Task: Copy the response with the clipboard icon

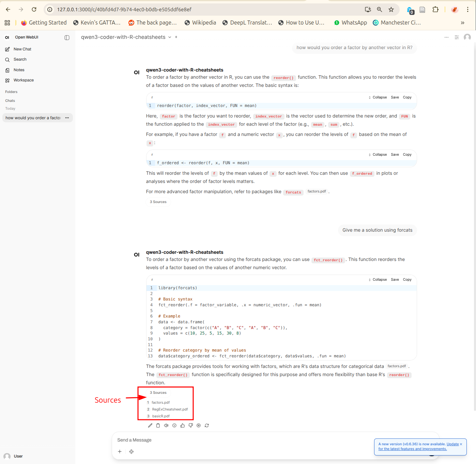Action: coord(158,426)
